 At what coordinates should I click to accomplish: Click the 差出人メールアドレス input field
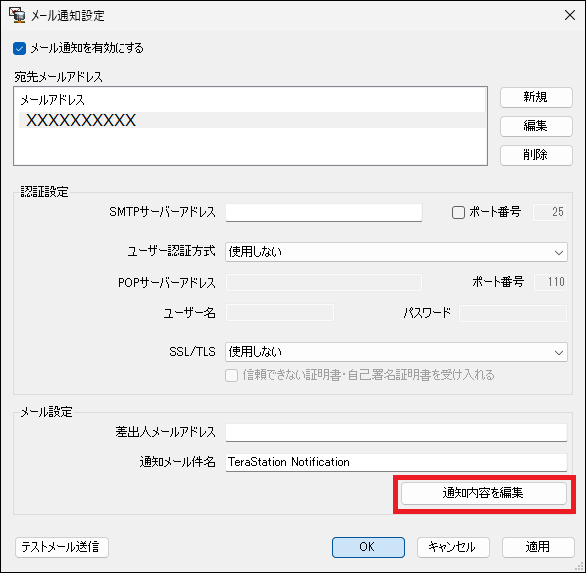[396, 432]
